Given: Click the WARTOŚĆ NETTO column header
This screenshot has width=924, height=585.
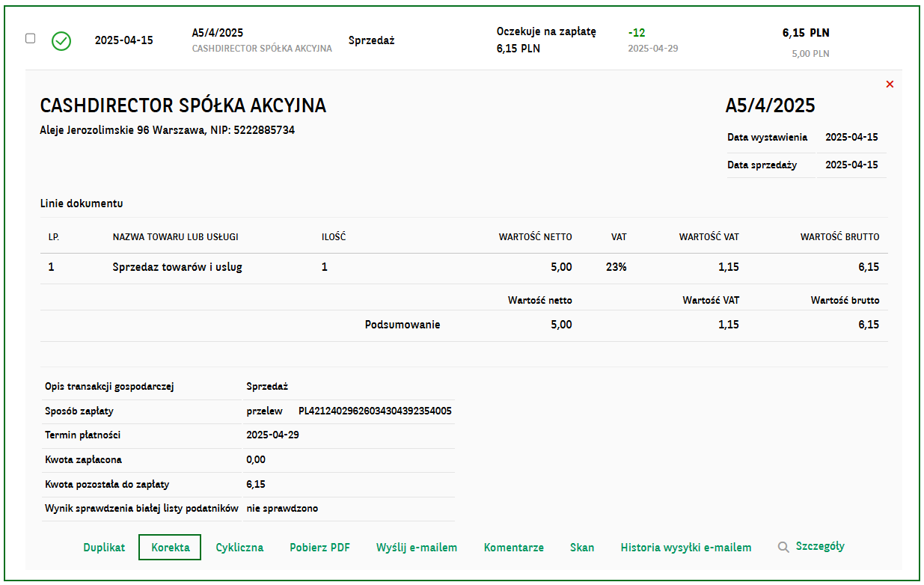Looking at the screenshot, I should click(536, 237).
